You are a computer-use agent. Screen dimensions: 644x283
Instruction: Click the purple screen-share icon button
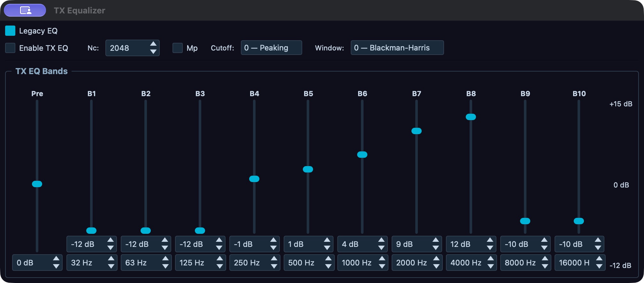point(25,10)
